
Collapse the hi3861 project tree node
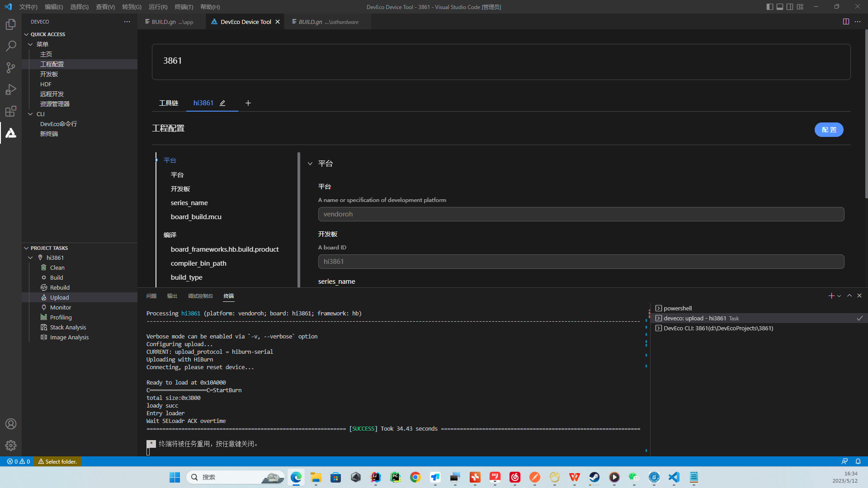point(30,258)
